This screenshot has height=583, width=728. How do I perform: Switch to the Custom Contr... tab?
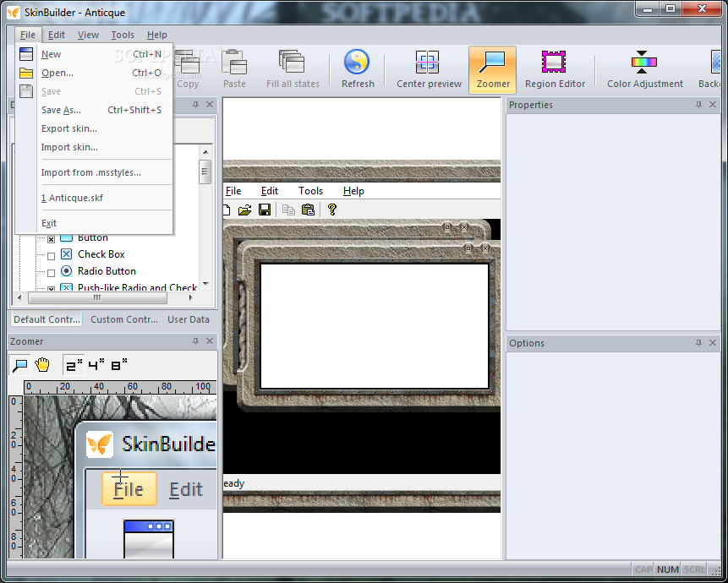point(124,319)
